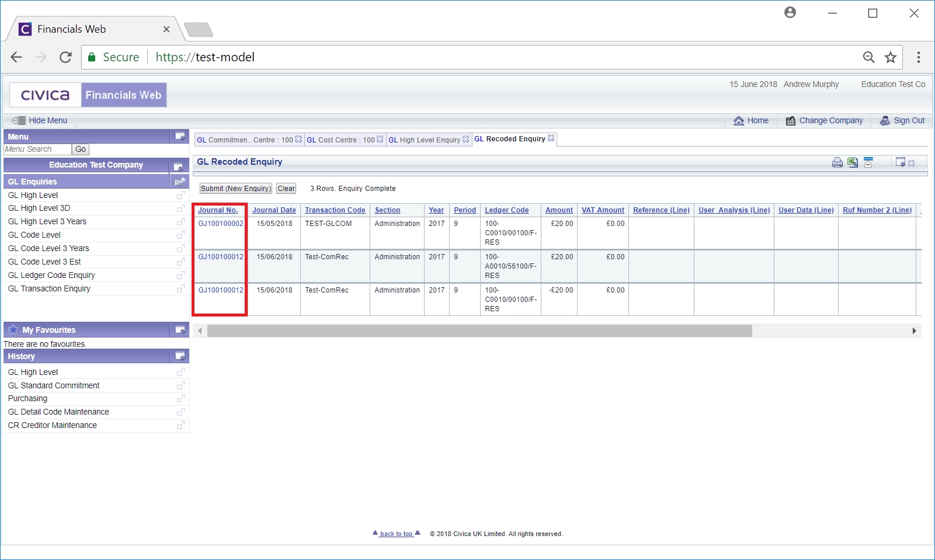Collapse the Menu panel

coord(180,137)
